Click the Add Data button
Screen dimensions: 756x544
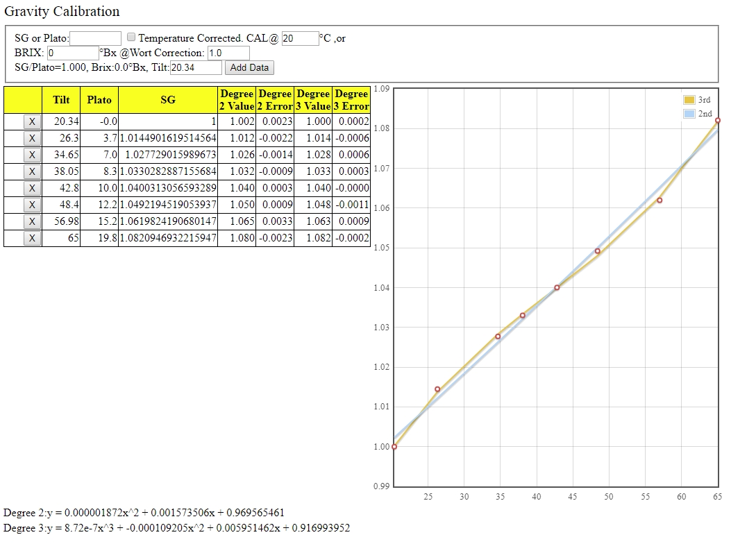pos(249,67)
